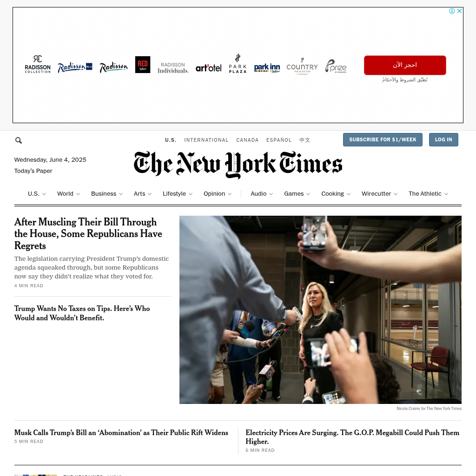Close the Radisson ad banner
476x476 pixels.
pyautogui.click(x=460, y=11)
